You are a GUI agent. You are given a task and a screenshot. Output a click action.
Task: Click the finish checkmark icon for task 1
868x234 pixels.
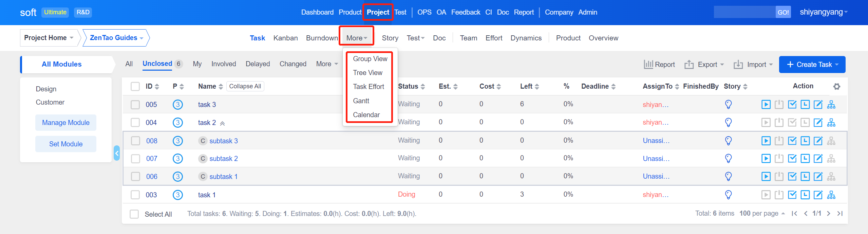792,195
